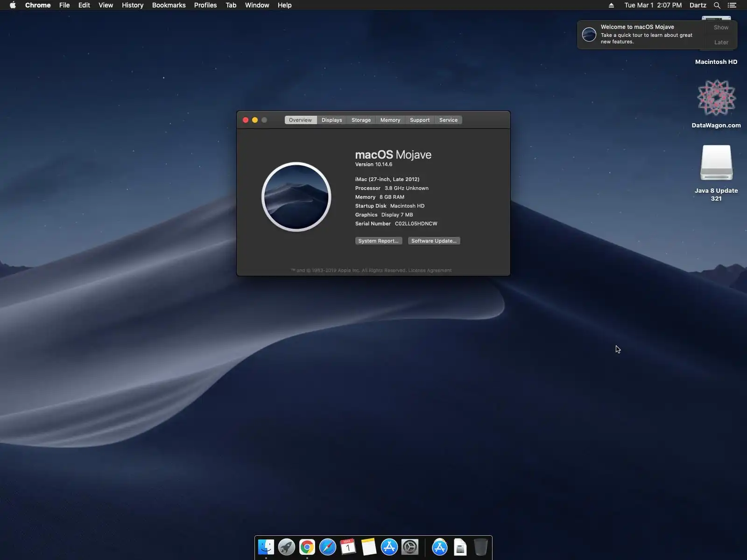Open the Notes app in Dock
The height and width of the screenshot is (560, 747).
(369, 547)
